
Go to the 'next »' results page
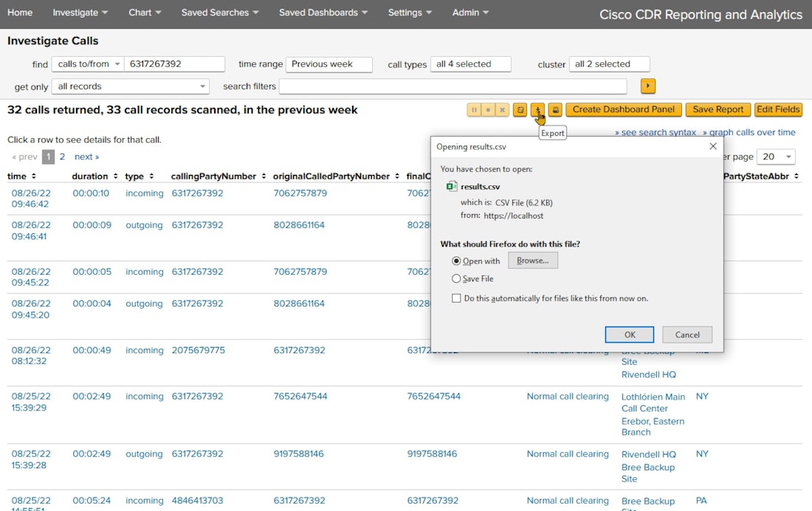pyautogui.click(x=86, y=157)
